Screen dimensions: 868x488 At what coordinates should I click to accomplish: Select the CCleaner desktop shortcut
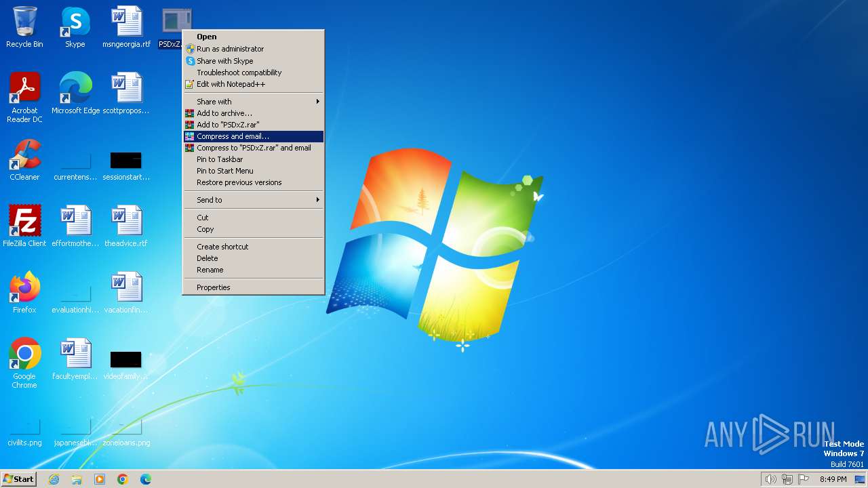(x=24, y=160)
